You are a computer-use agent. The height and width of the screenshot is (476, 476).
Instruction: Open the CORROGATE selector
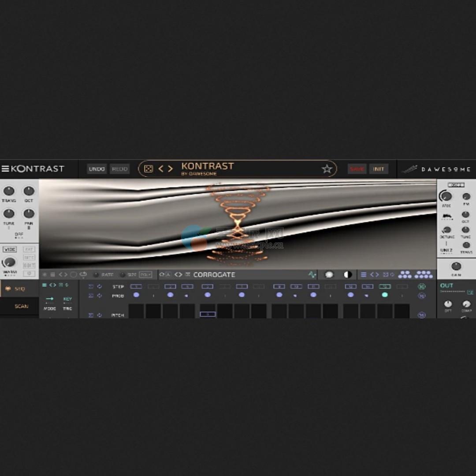pos(214,274)
